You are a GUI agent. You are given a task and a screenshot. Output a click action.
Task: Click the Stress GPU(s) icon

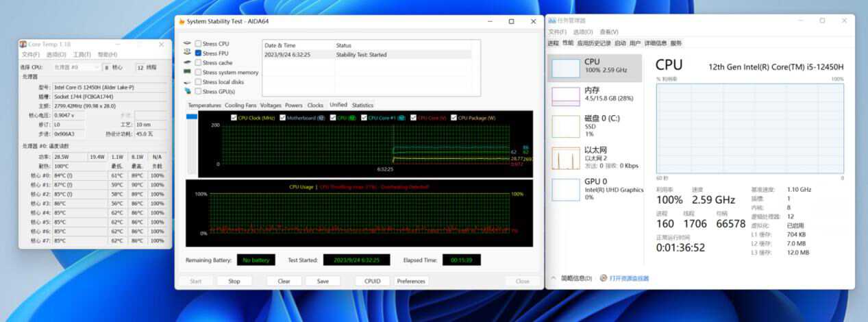click(187, 91)
